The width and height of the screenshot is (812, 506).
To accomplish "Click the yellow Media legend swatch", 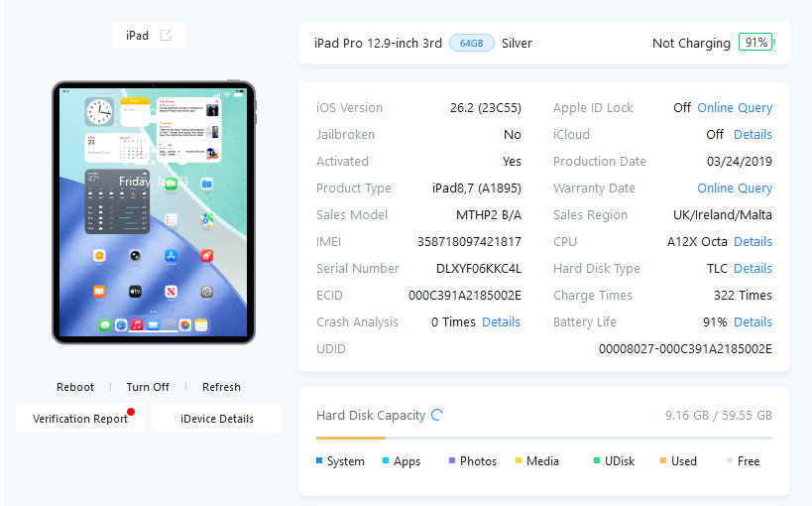I will coord(519,460).
